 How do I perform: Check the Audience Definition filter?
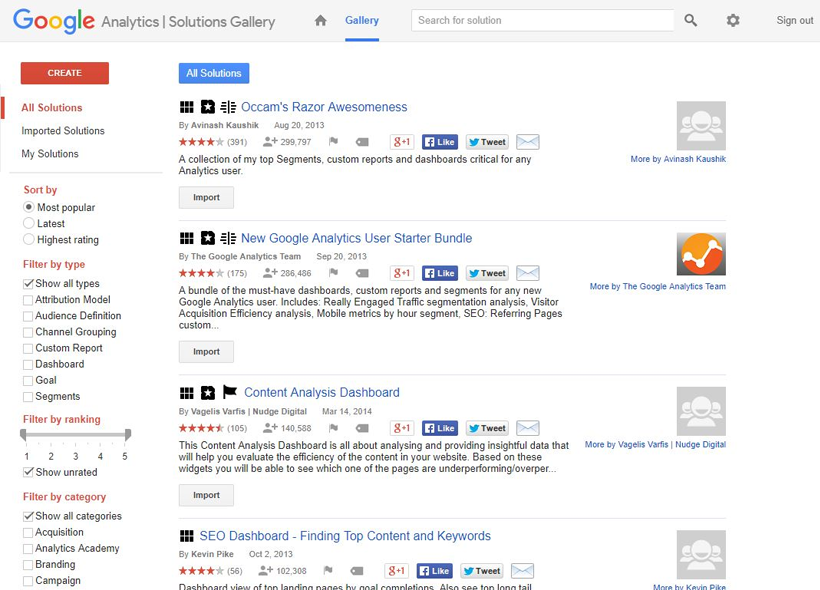[28, 316]
